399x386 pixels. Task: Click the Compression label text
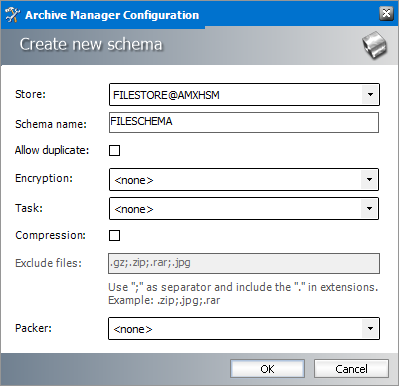point(50,235)
